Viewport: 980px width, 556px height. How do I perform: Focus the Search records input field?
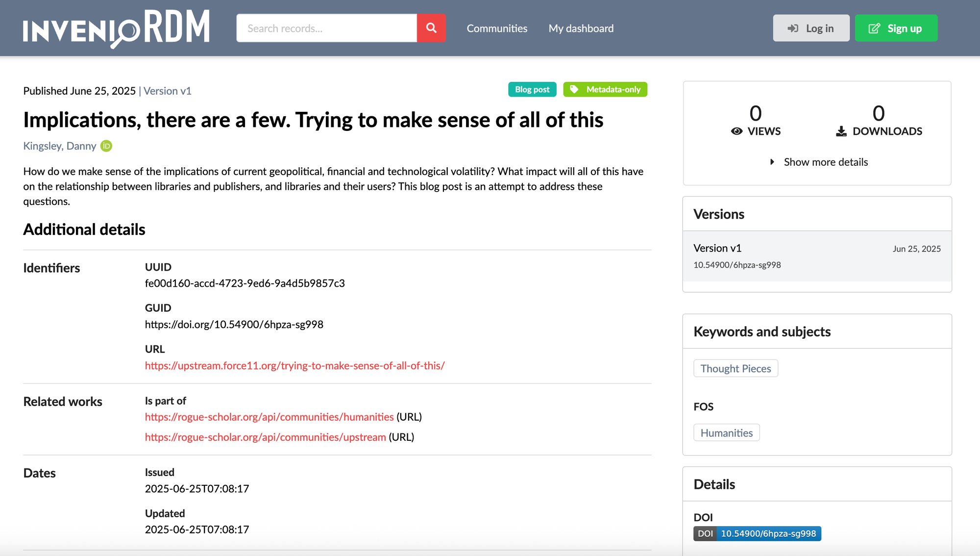[x=327, y=28]
